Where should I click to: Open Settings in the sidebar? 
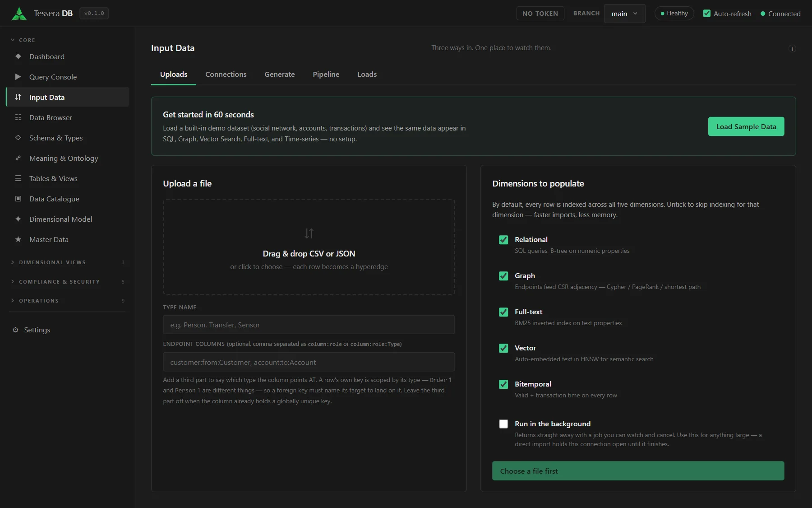point(68,330)
